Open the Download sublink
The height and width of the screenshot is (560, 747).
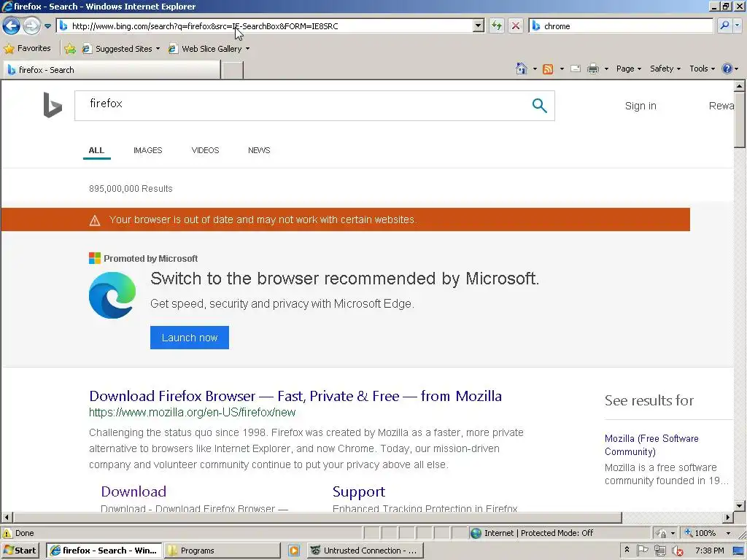click(133, 491)
